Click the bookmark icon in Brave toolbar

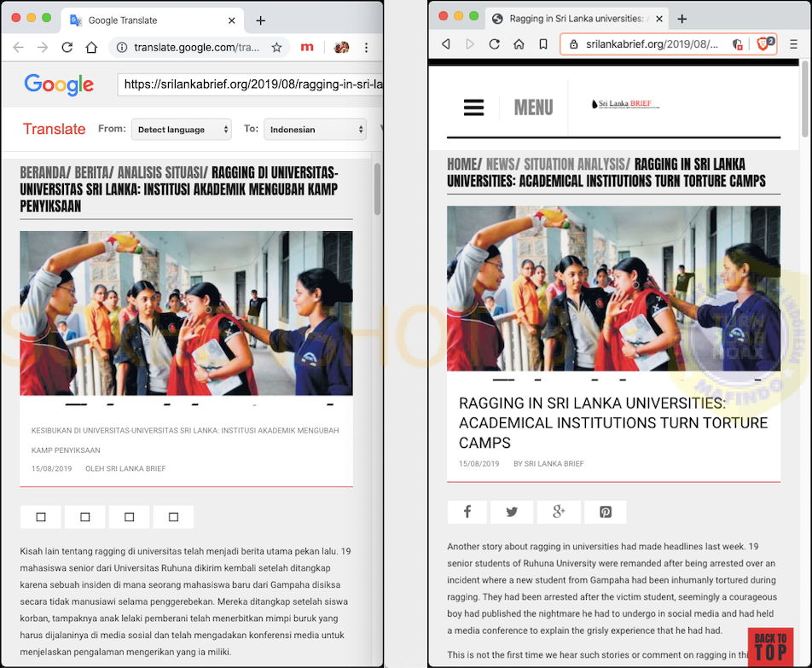click(x=543, y=44)
